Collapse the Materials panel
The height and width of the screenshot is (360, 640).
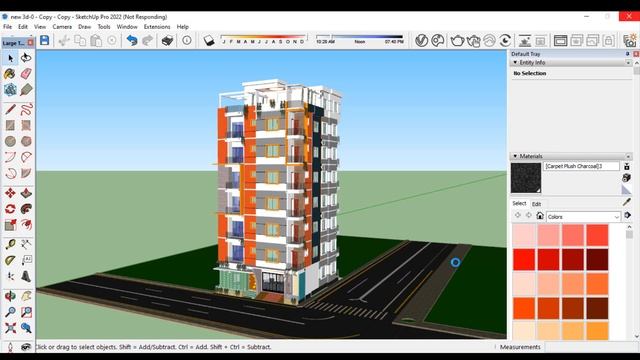(515, 156)
